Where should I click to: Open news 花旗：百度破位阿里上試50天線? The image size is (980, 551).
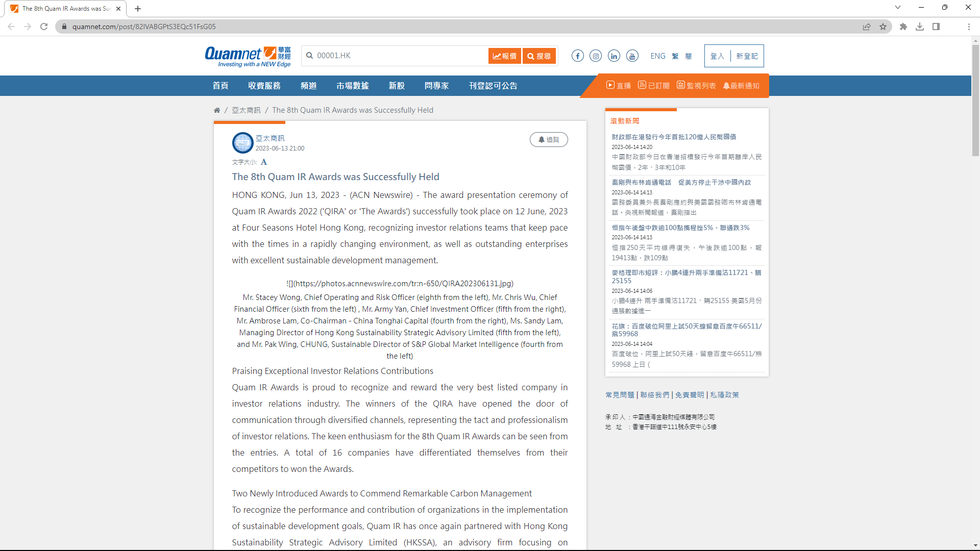[687, 330]
